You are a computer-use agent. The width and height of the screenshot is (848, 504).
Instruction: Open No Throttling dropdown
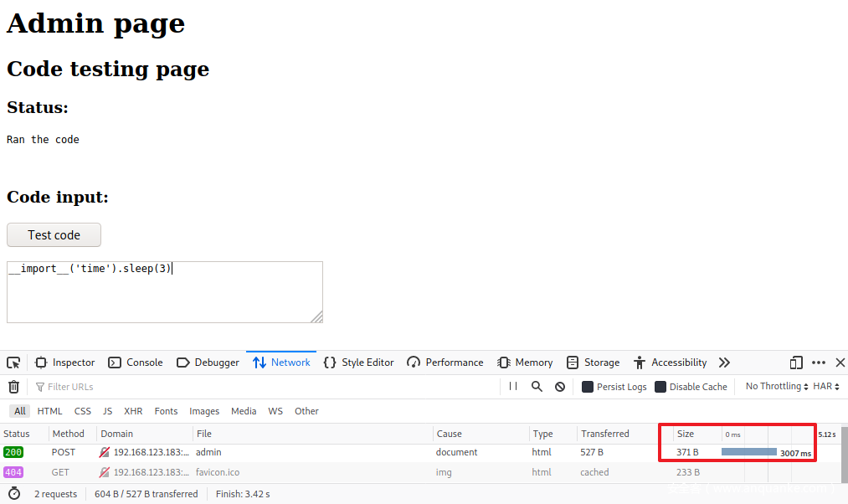click(777, 387)
